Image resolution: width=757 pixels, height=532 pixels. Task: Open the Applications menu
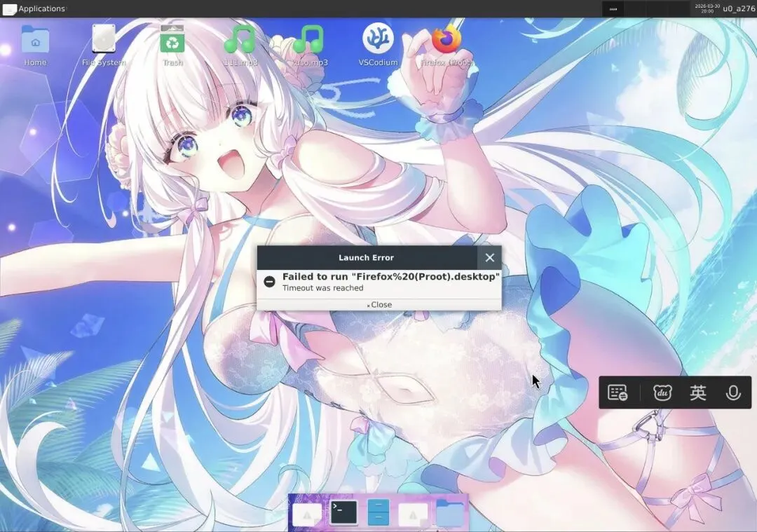tap(34, 8)
